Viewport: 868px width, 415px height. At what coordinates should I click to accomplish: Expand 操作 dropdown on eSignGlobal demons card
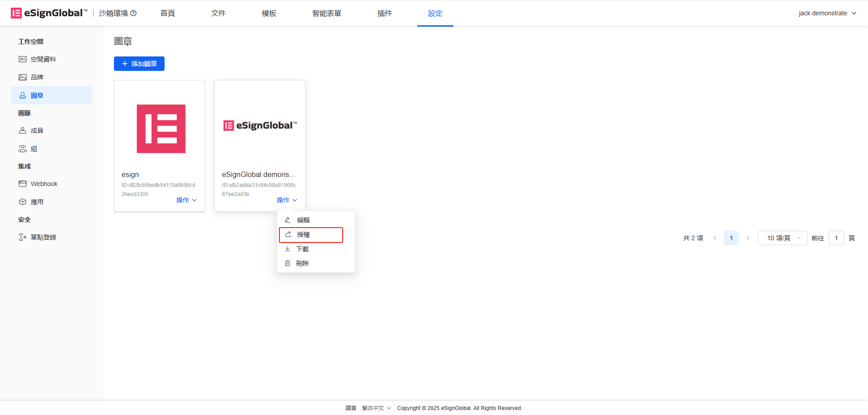click(287, 200)
